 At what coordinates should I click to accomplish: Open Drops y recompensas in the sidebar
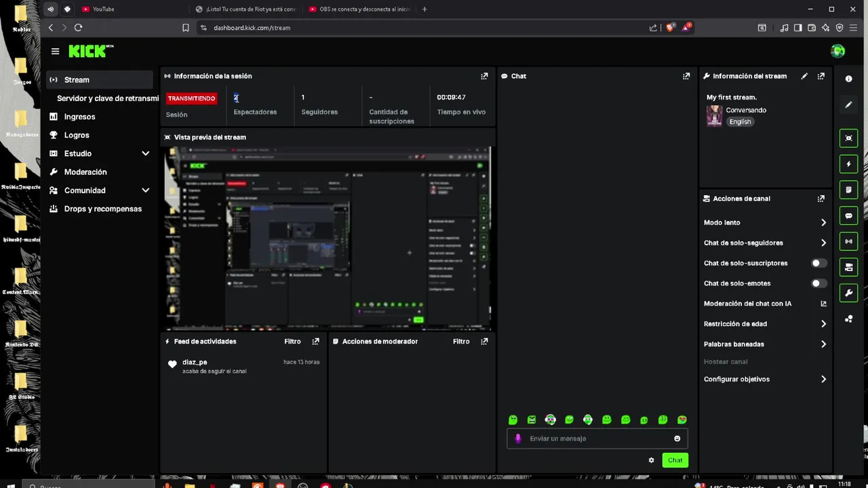coord(102,209)
